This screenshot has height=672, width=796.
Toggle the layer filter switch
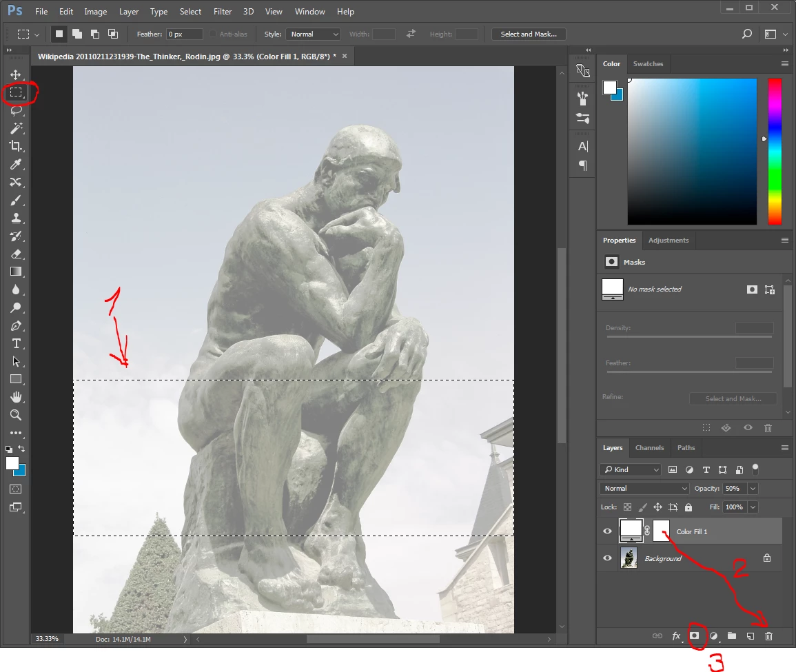click(755, 469)
